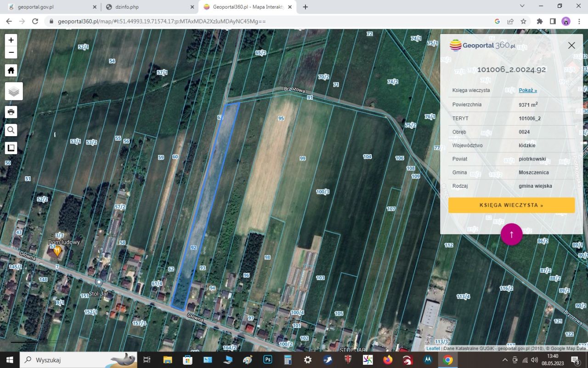The image size is (588, 368).
Task: Open the print map tool
Action: coord(11,112)
